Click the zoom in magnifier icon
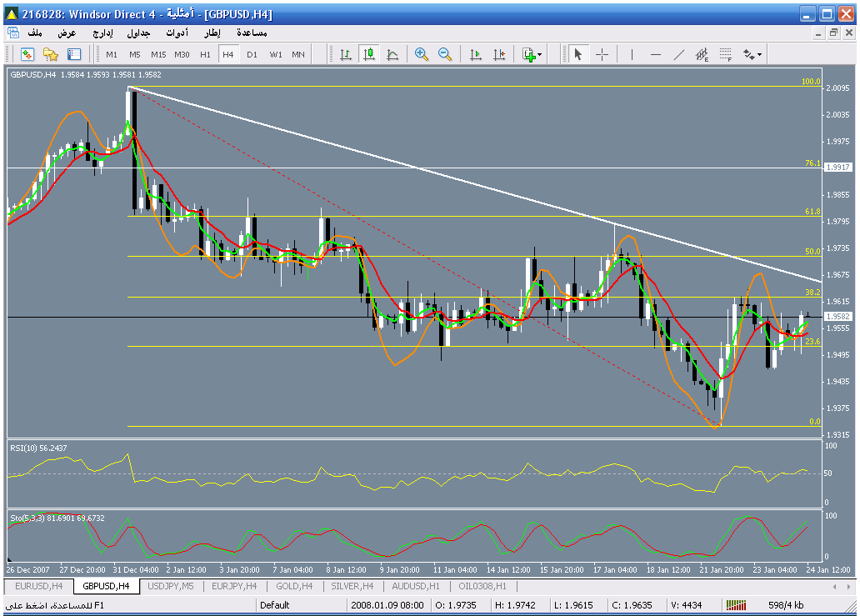 [x=422, y=54]
